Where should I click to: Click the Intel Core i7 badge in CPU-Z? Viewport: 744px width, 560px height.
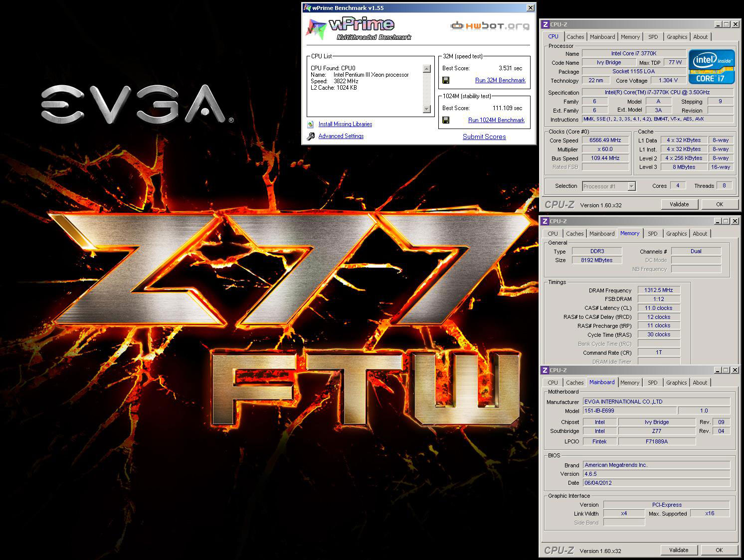pos(712,66)
